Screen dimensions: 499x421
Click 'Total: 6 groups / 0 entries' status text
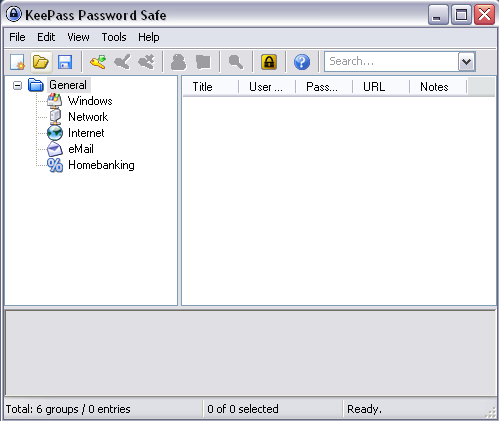point(68,409)
